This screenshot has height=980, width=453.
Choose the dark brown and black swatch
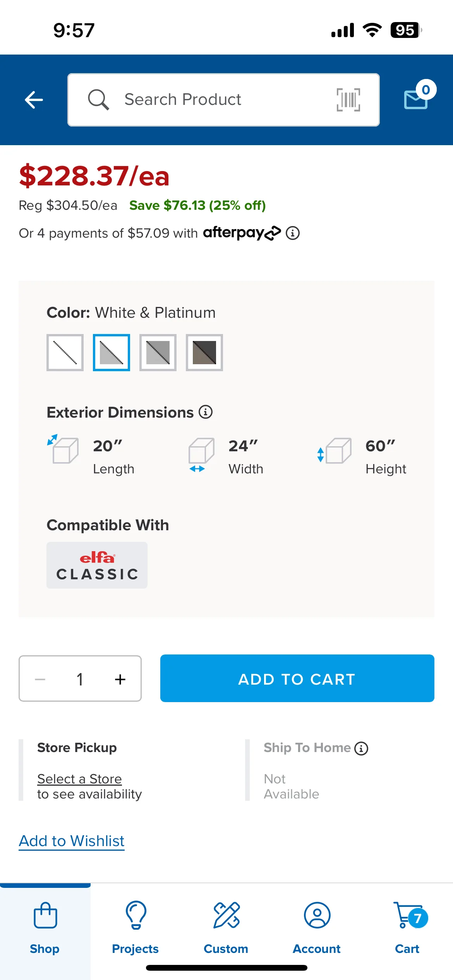tap(204, 353)
